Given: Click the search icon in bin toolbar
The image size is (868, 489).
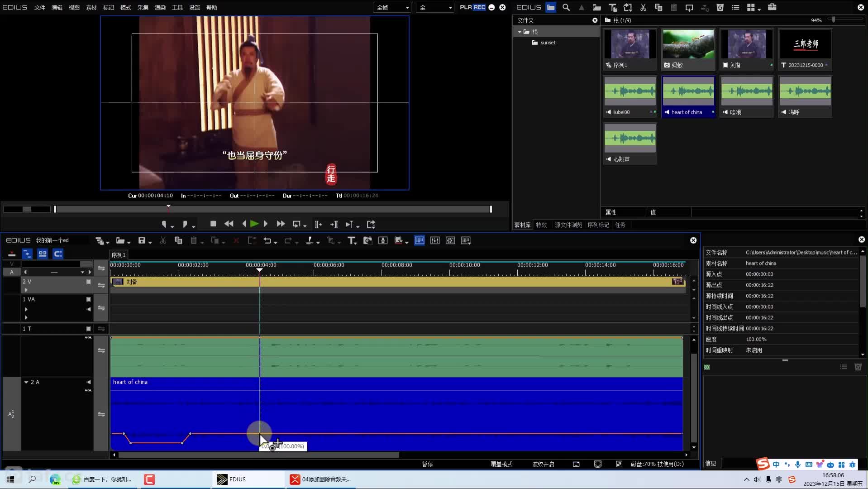Looking at the screenshot, I should pyautogui.click(x=566, y=7).
